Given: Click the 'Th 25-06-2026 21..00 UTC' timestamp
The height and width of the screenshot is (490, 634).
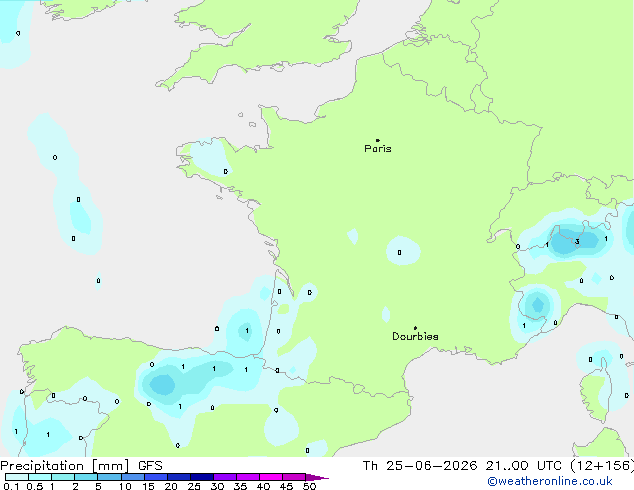Looking at the screenshot, I should click(x=462, y=466).
